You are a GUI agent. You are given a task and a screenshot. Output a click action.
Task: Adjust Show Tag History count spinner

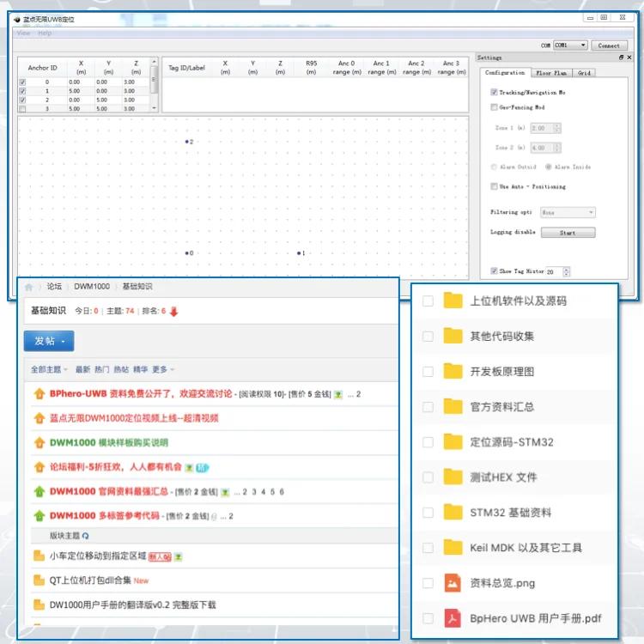point(567,271)
